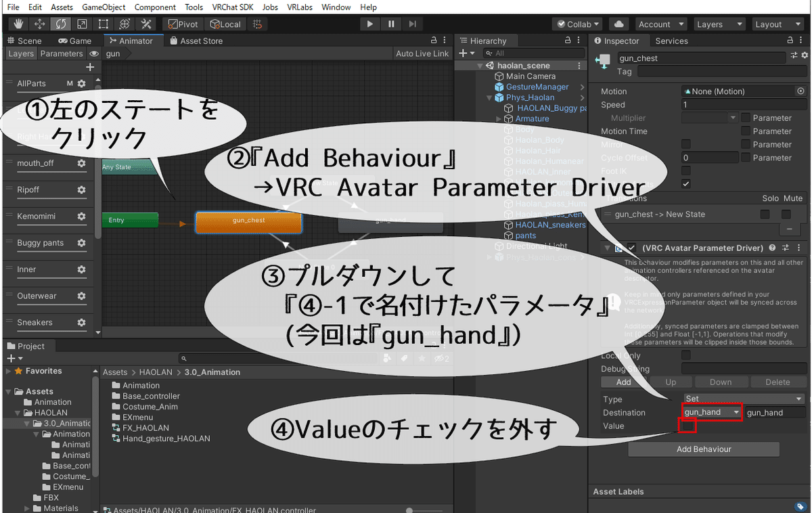Click Add button under Debug String
Viewport: 812px width, 513px height.
click(623, 382)
